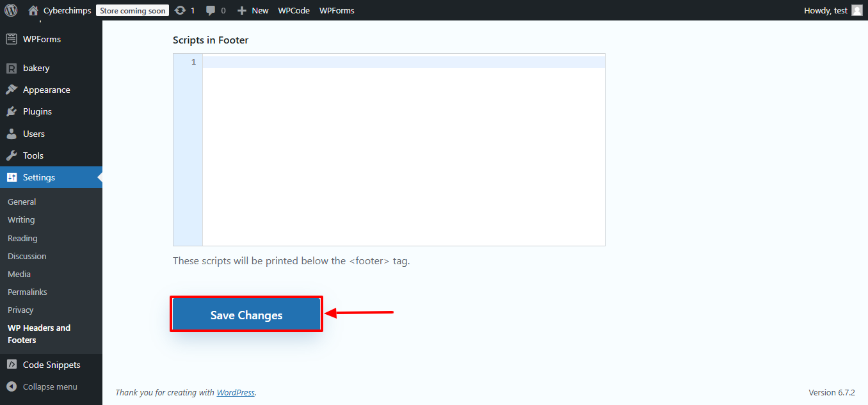Screen dimensions: 868x405
Task: Open WP Headers and Footers settings
Action: pyautogui.click(x=39, y=334)
